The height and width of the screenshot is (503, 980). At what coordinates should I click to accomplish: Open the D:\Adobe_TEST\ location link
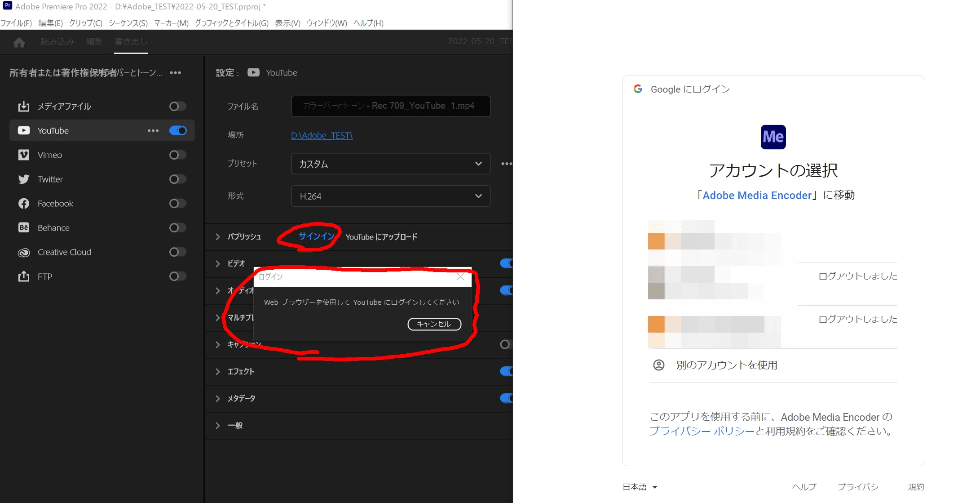(x=322, y=135)
